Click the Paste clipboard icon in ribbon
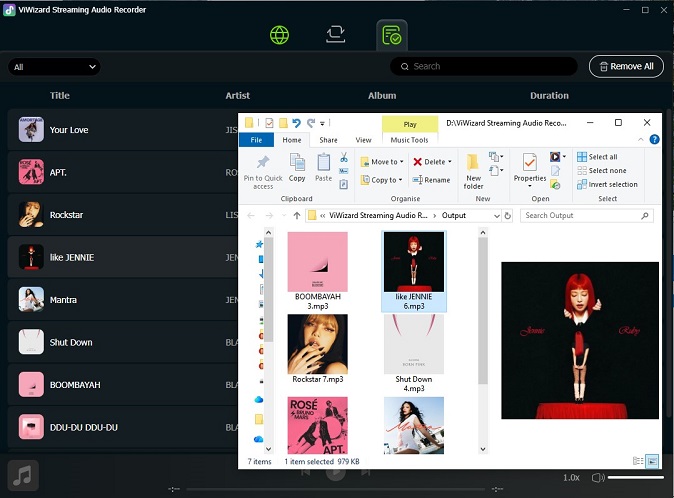 click(323, 168)
